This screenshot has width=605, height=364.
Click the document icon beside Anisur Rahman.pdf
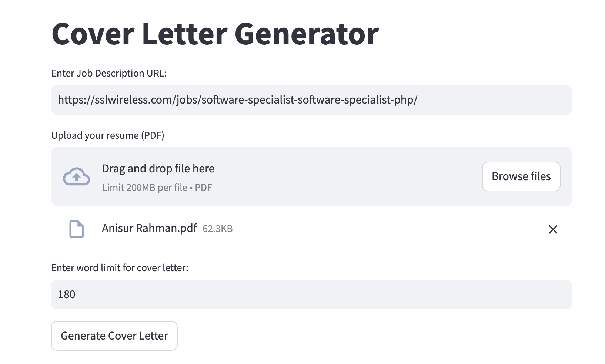tap(77, 229)
